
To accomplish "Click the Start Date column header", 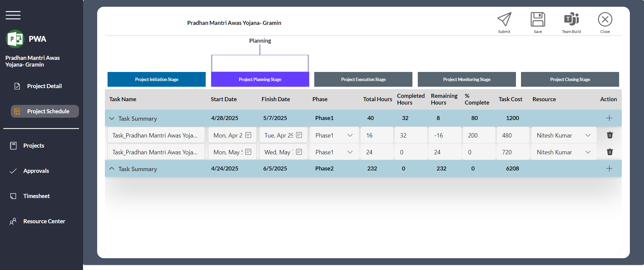I will click(x=224, y=99).
